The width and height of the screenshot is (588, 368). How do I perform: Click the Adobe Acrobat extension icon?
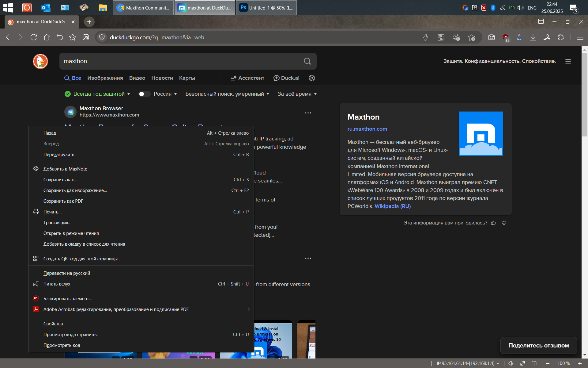coord(547,37)
